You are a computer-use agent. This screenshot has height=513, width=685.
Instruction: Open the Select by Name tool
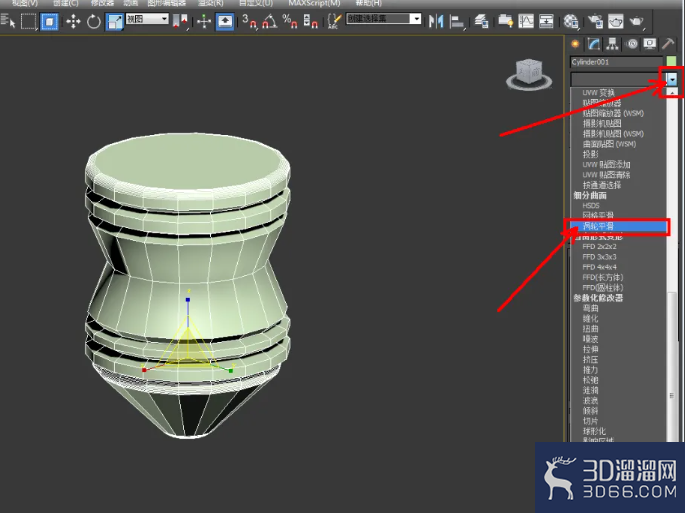(8, 21)
